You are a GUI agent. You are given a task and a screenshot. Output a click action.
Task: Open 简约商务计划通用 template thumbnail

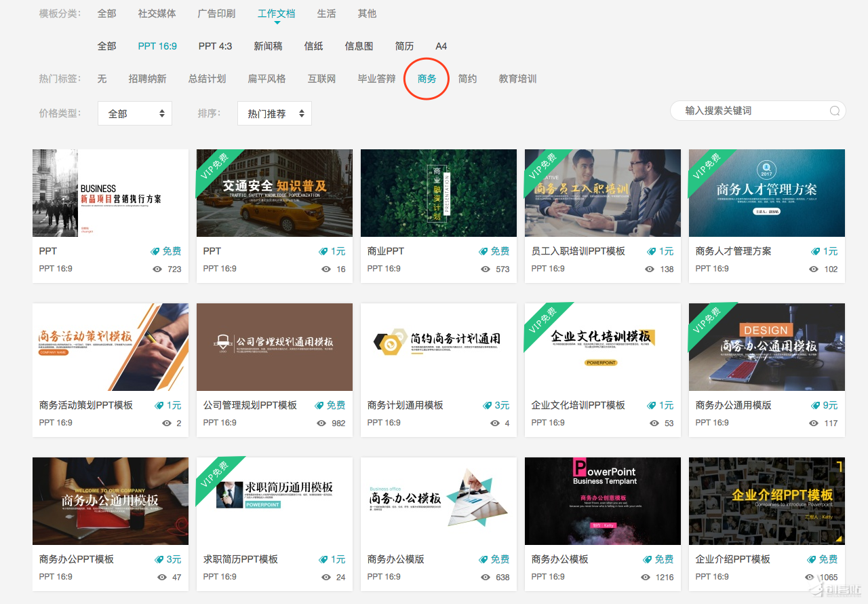click(x=439, y=347)
